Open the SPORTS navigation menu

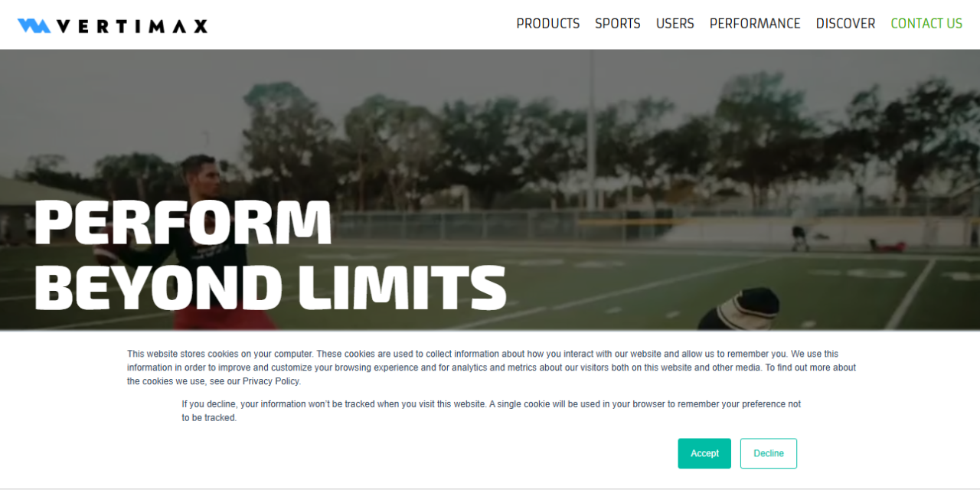point(618,24)
